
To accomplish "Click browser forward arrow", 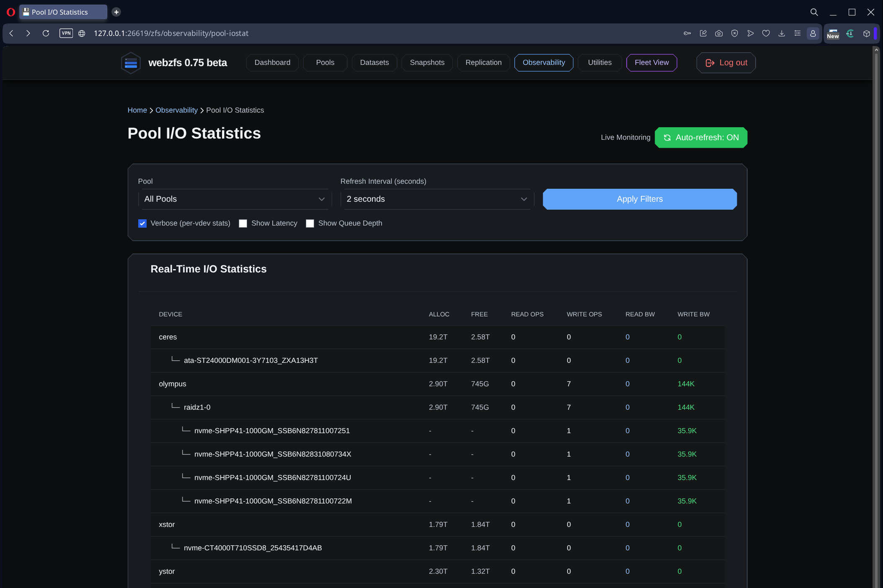I will 28,33.
